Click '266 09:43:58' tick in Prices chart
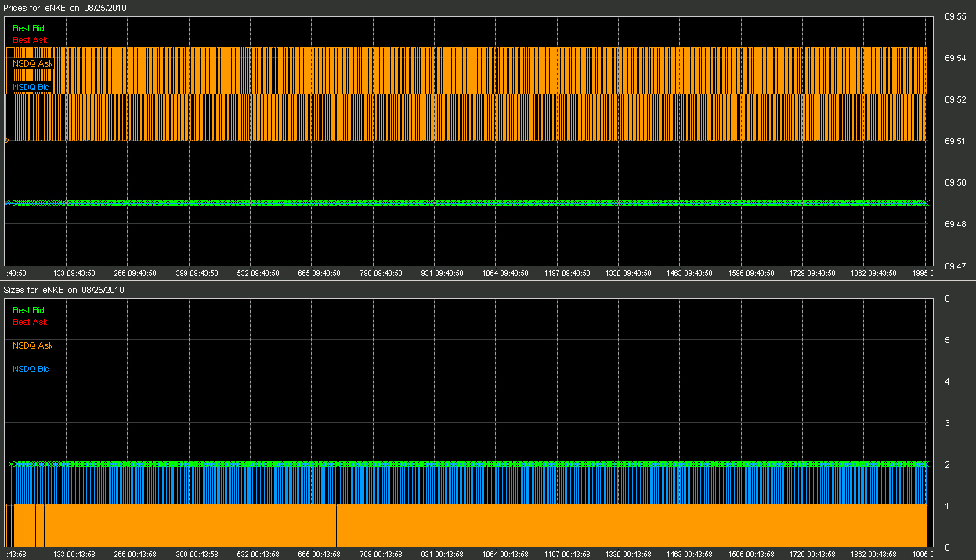This screenshot has width=976, height=560. 135,273
